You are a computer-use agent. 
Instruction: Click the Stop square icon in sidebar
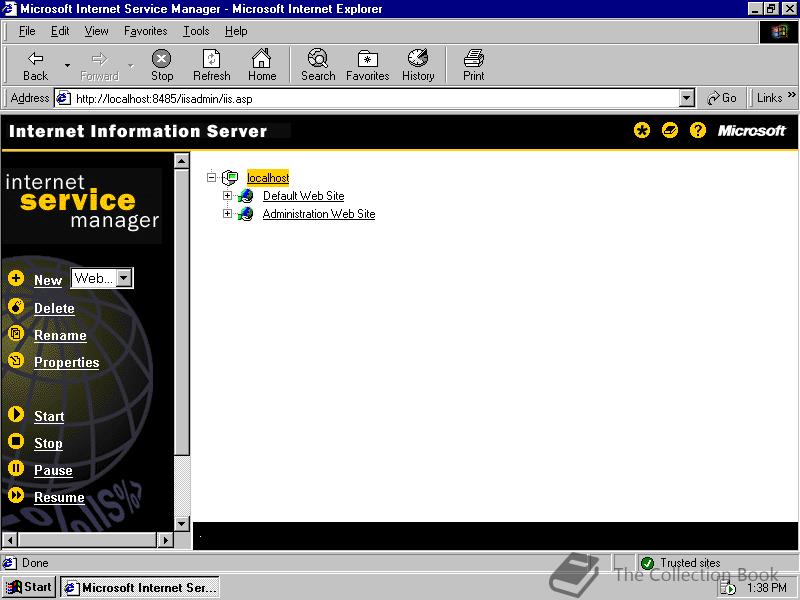click(x=16, y=441)
